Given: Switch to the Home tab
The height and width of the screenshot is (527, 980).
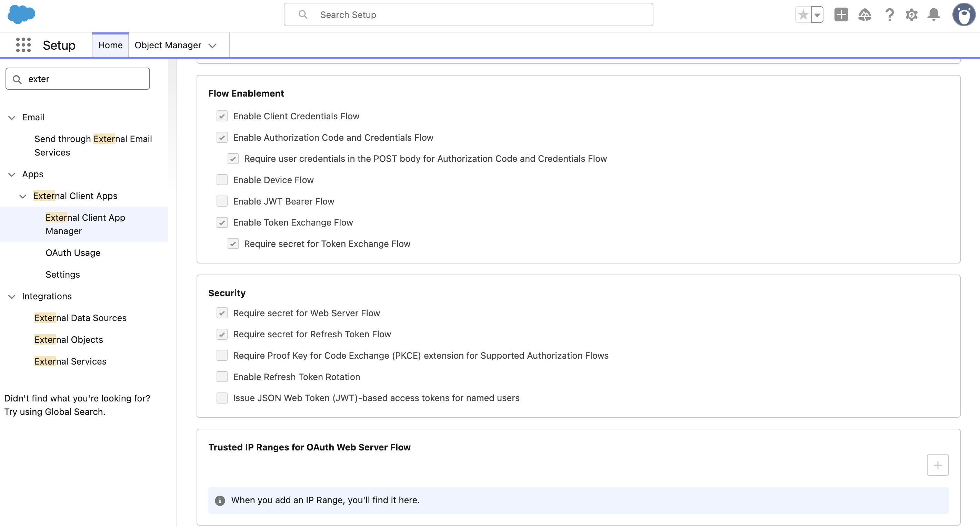Looking at the screenshot, I should [110, 45].
